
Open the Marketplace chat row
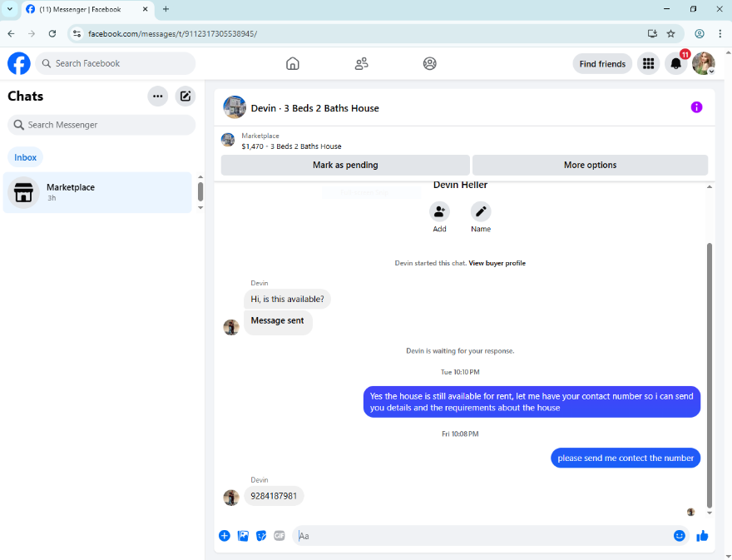click(x=97, y=192)
